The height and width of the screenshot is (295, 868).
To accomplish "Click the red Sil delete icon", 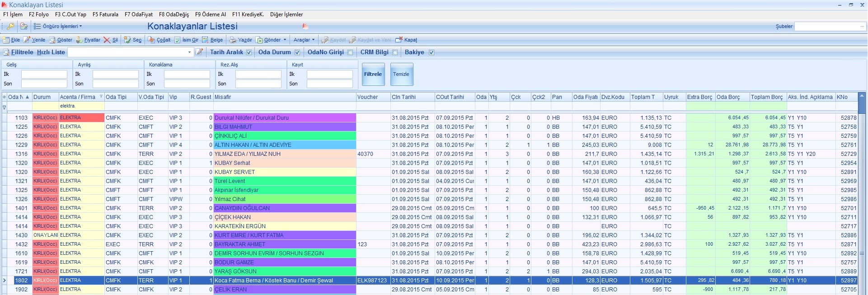I will (107, 40).
